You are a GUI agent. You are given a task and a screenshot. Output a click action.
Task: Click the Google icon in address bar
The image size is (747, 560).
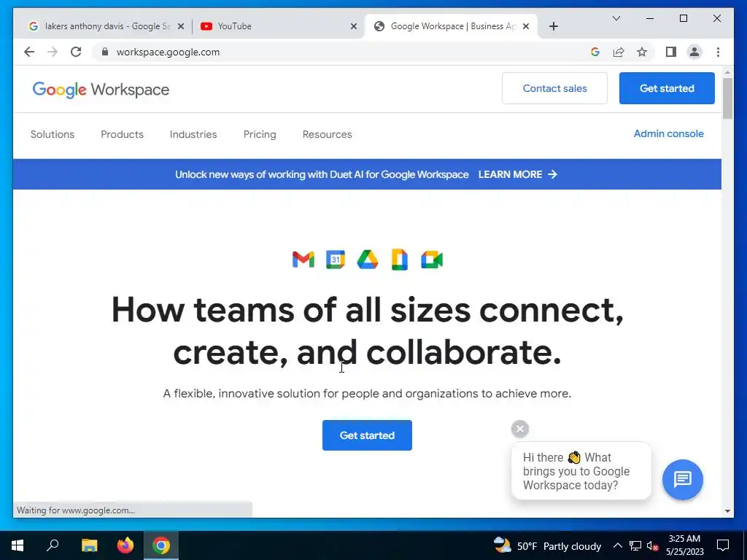595,52
